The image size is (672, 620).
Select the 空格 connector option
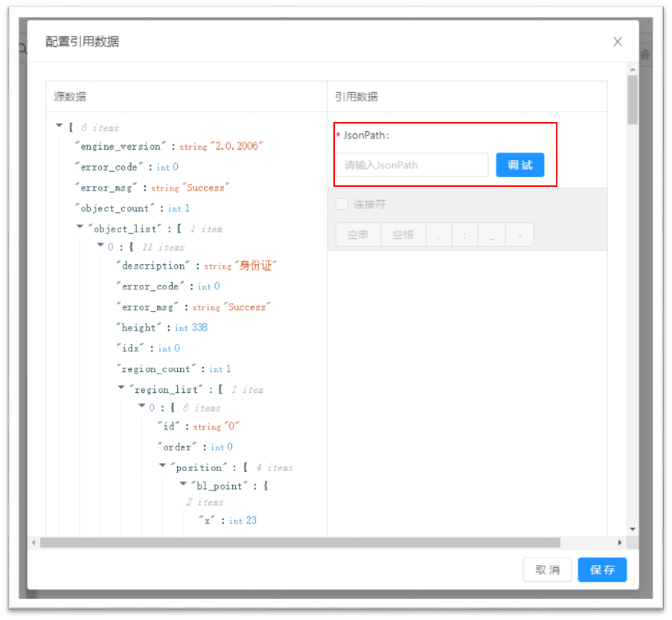pyautogui.click(x=403, y=234)
